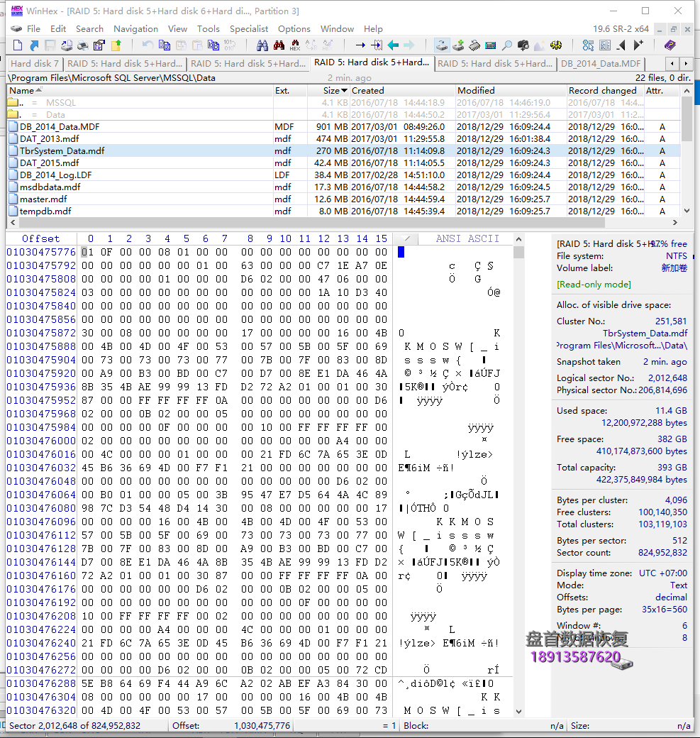Screen dimensions: 700x738
Task: Select the master.mdf file
Action: [x=344, y=199]
